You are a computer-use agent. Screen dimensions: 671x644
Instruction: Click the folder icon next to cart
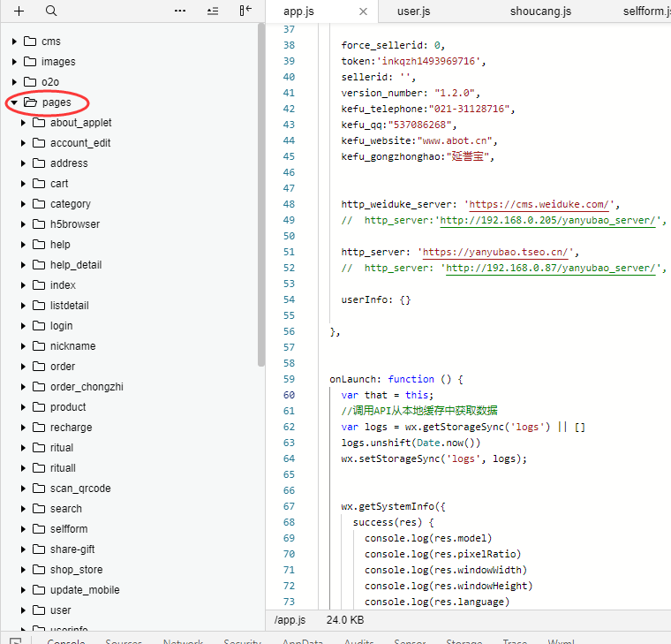point(39,184)
